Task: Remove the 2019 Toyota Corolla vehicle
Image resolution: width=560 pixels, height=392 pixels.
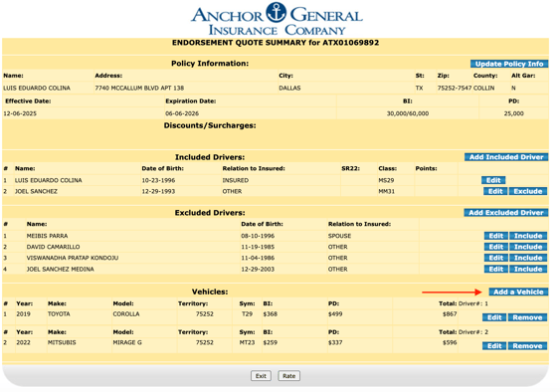Action: 527,317
